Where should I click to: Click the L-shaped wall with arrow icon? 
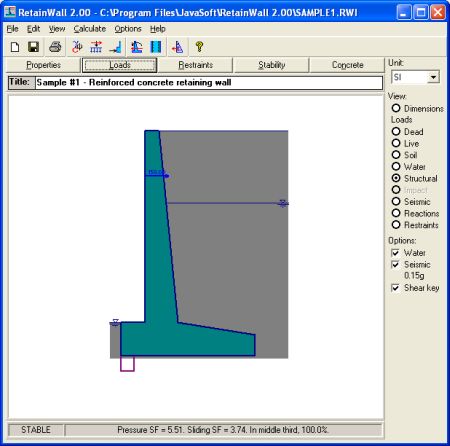[x=115, y=47]
